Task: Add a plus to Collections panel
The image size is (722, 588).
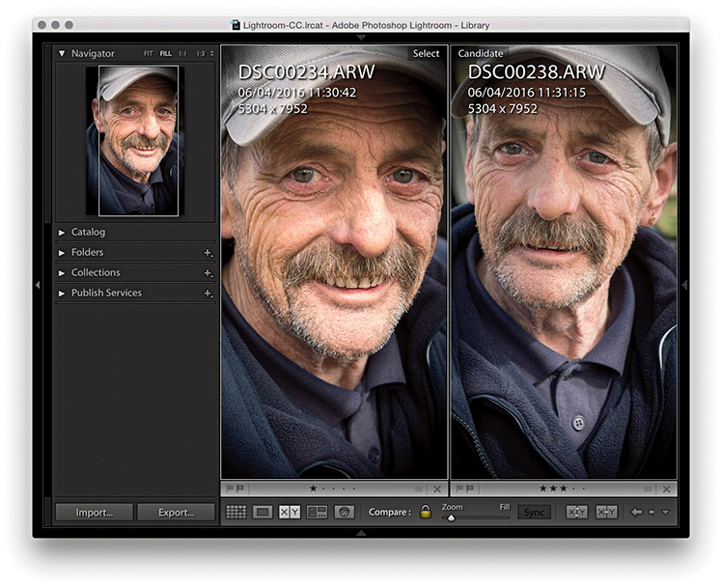Action: click(207, 273)
